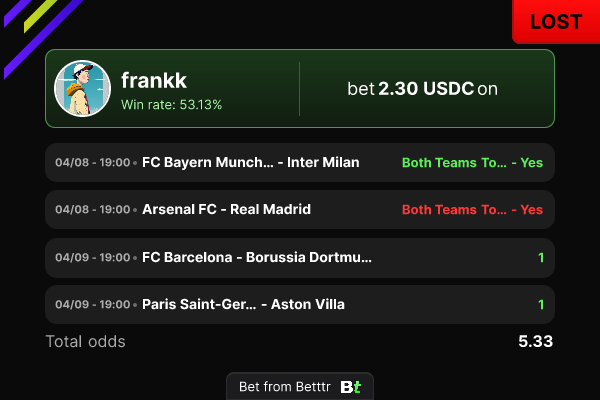600x400 pixels.
Task: Click the Total odds label
Action: [x=85, y=341]
